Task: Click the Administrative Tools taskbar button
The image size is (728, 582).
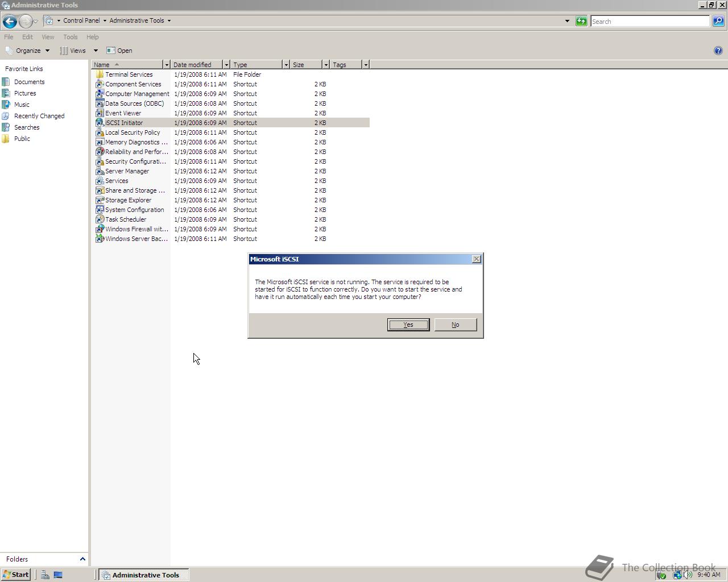Action: 144,575
